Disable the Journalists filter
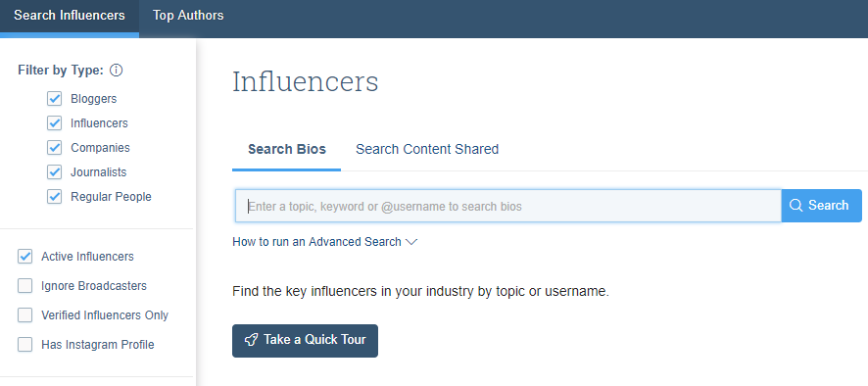Viewport: 868px width, 386px height. 54,172
